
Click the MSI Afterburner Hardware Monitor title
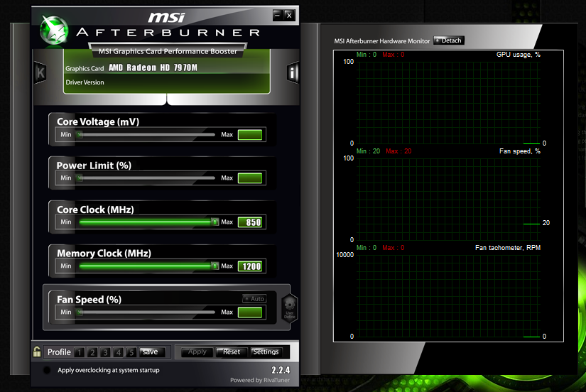pyautogui.click(x=382, y=41)
